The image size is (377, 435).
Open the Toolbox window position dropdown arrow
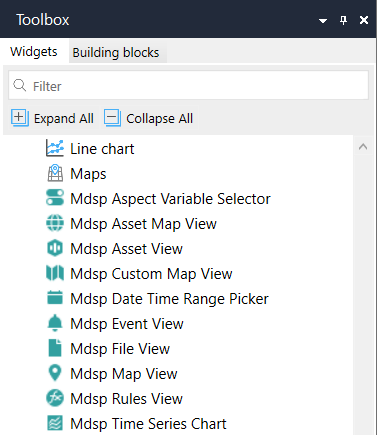click(x=323, y=21)
